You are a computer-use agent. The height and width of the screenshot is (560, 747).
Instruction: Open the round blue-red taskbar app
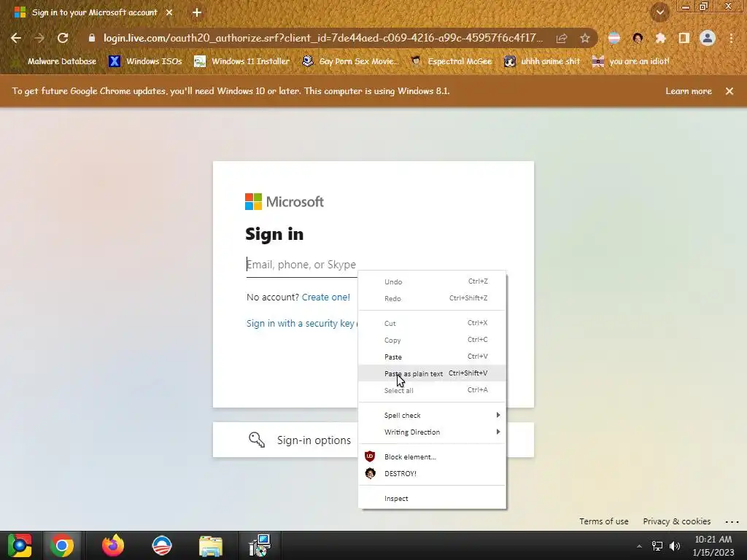161,545
